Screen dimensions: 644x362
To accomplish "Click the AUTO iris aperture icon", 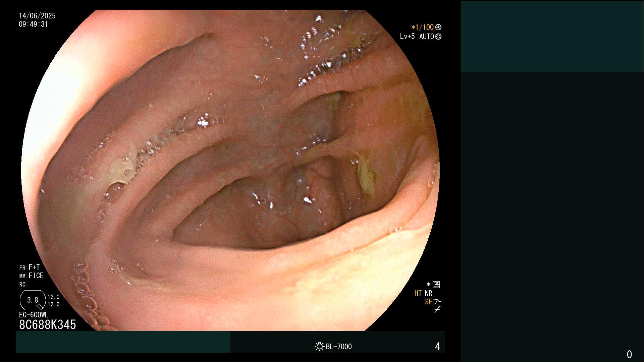I will [x=438, y=37].
